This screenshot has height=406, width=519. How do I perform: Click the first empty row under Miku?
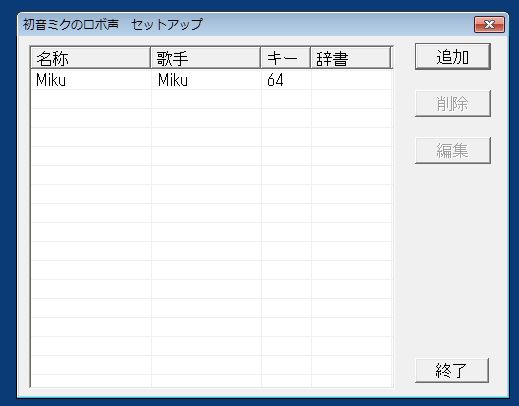click(211, 99)
